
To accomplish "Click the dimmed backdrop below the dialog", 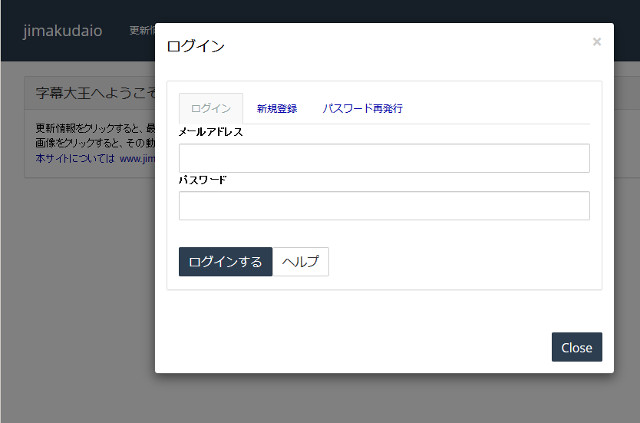I will [x=320, y=398].
